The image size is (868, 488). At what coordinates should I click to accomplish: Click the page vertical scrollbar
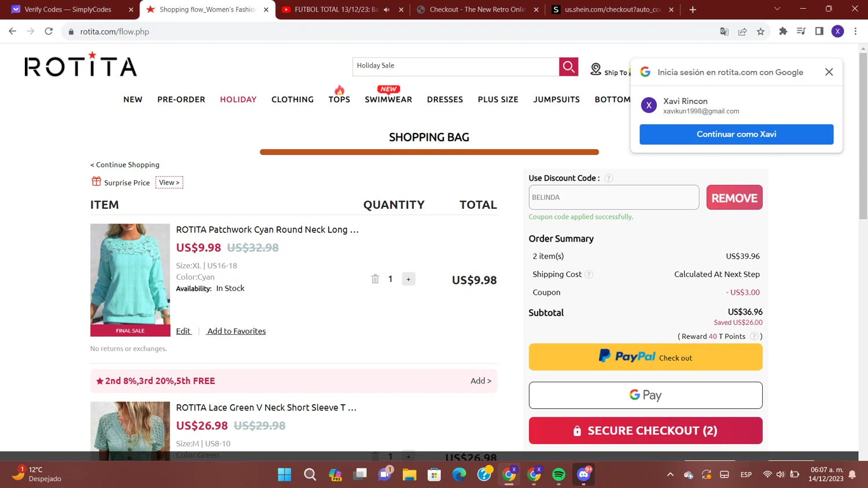coord(863,136)
